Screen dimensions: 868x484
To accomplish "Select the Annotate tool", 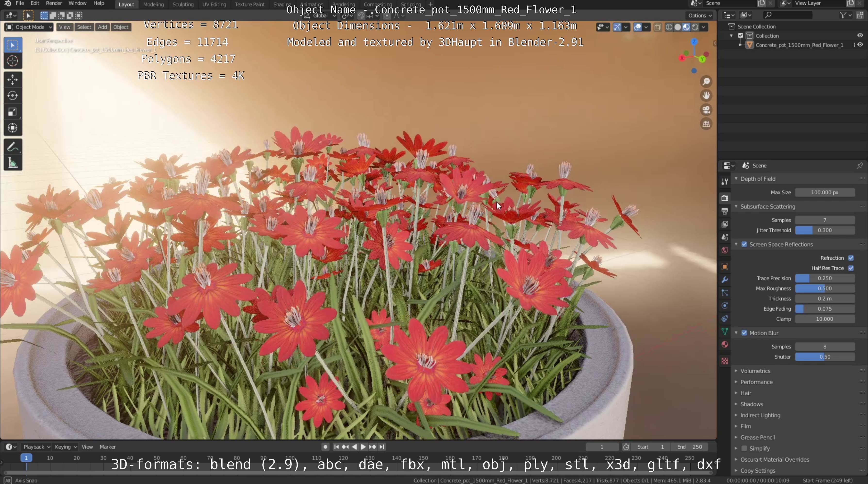I will point(13,147).
